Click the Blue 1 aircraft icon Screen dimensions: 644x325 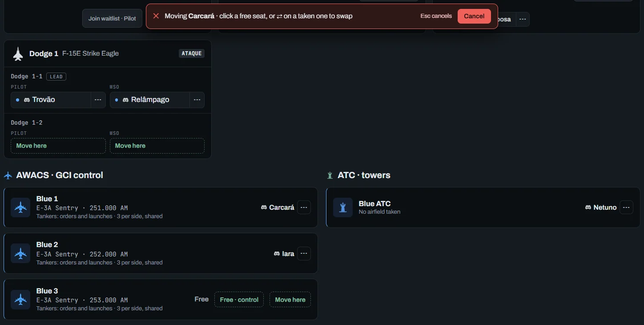(x=20, y=207)
